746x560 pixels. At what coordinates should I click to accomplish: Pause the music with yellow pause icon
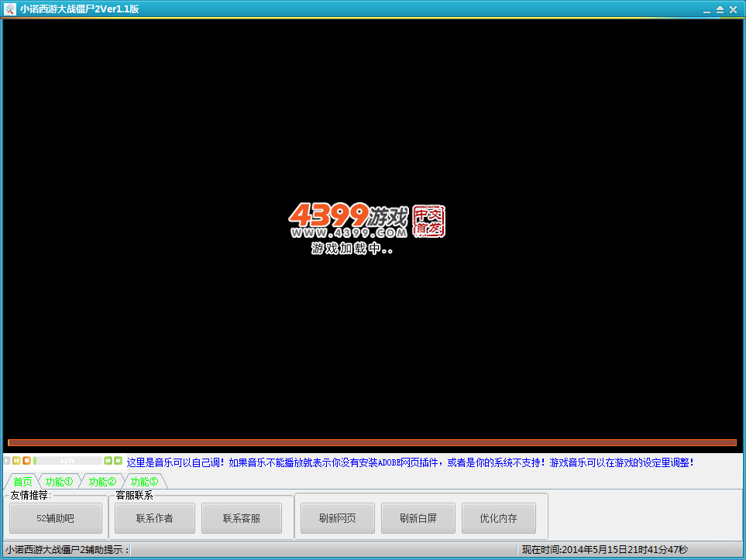click(16, 461)
